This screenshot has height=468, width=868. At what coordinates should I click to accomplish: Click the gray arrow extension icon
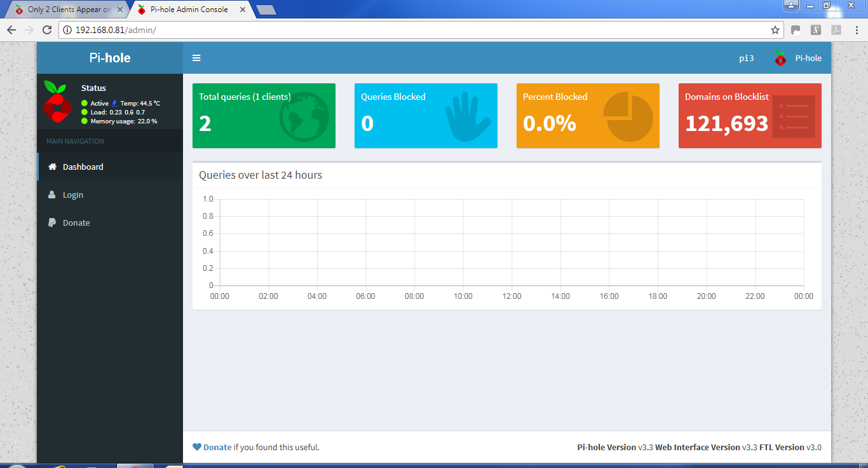coord(796,30)
